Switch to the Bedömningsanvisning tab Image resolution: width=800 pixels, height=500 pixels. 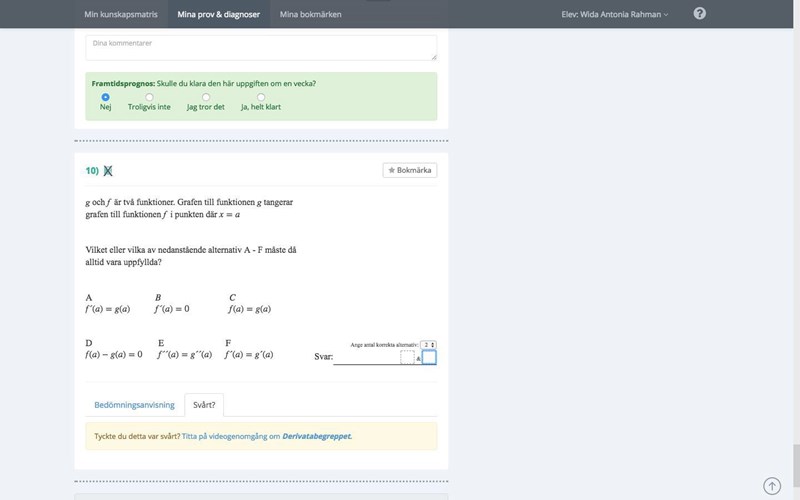click(134, 405)
